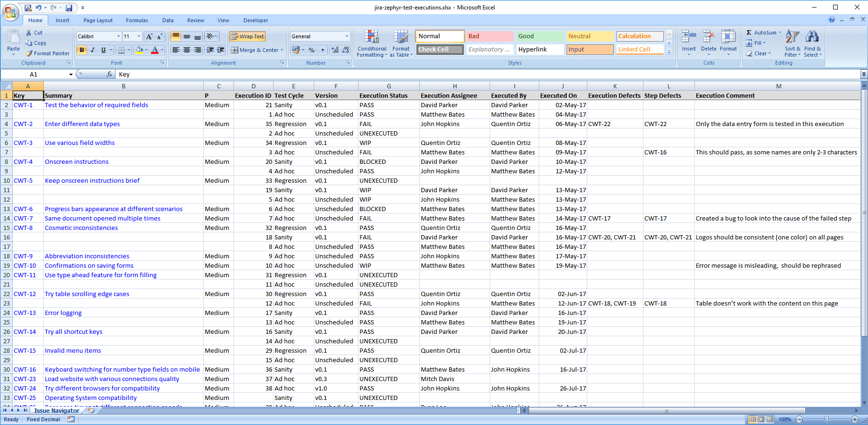The height and width of the screenshot is (425, 868).
Task: Open the Developer ribbon tab
Action: 255,20
